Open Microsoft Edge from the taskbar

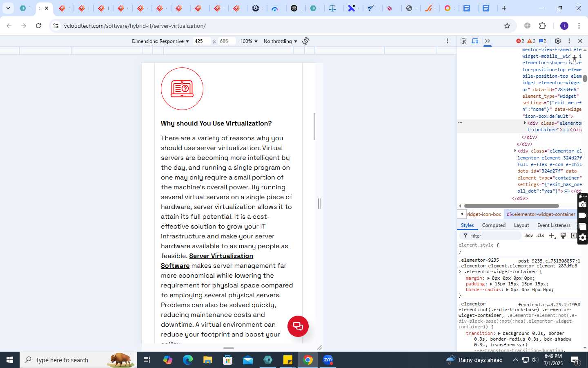pos(188,360)
